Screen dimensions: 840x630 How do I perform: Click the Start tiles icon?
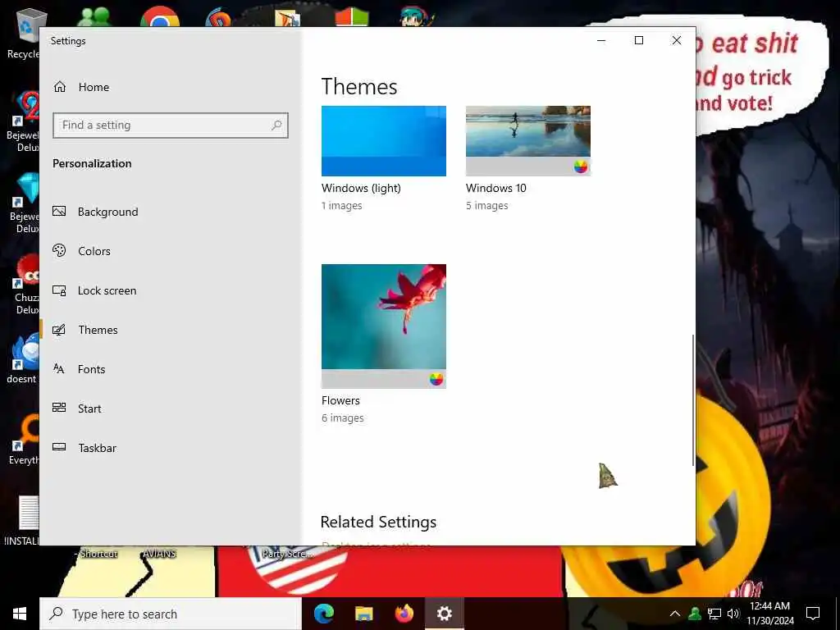point(59,408)
